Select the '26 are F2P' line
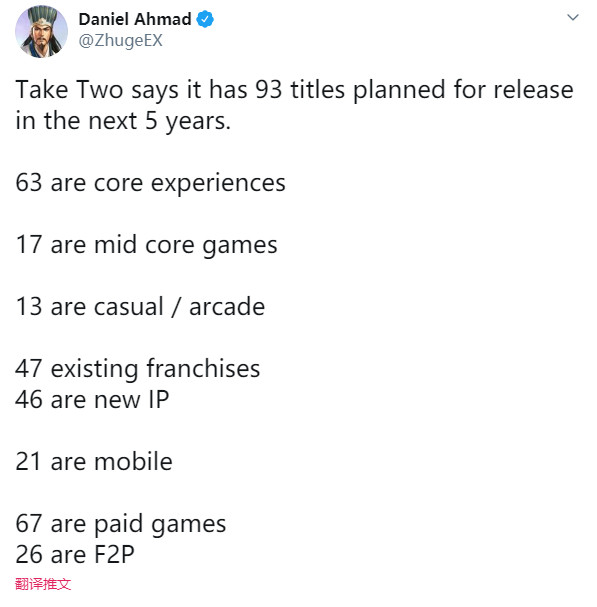This screenshot has height=607, width=597. 75,554
